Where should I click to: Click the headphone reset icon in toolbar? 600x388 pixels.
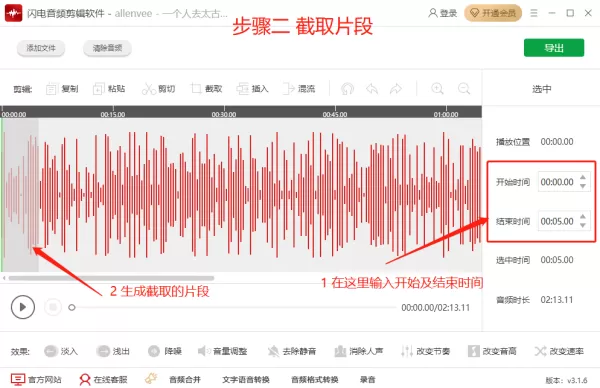point(347,89)
